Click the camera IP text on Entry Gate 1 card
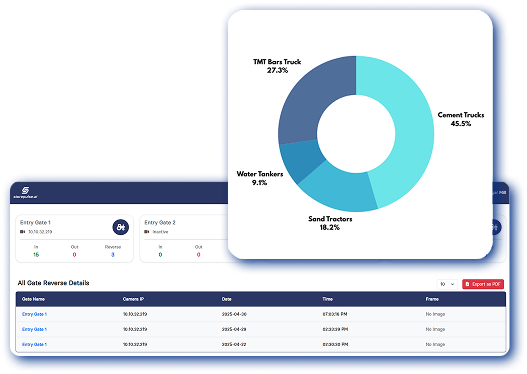Screen dimensions: 527x374 tap(40, 232)
